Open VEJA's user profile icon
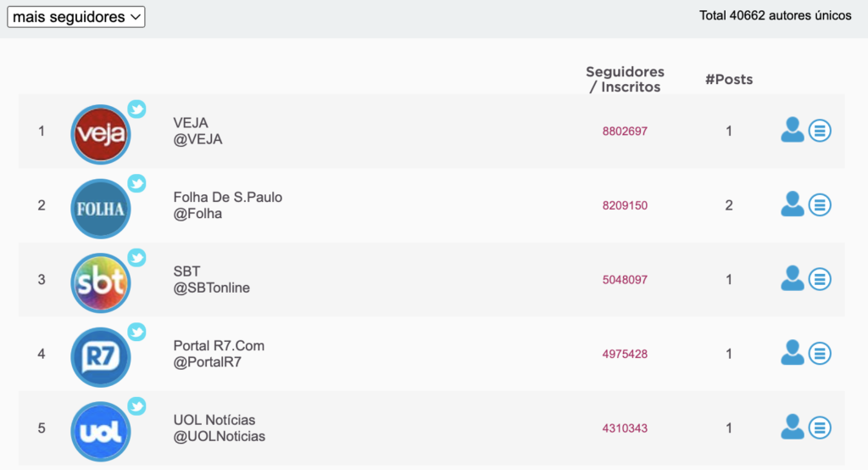 tap(793, 131)
